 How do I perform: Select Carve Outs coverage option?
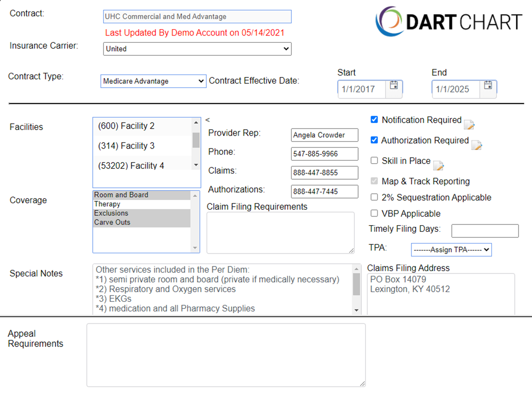pyautogui.click(x=142, y=222)
